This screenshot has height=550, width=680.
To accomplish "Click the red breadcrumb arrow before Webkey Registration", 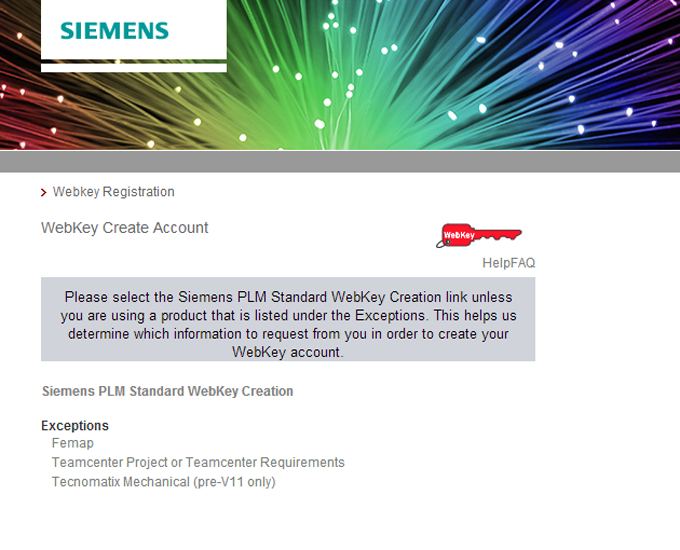I will click(44, 192).
